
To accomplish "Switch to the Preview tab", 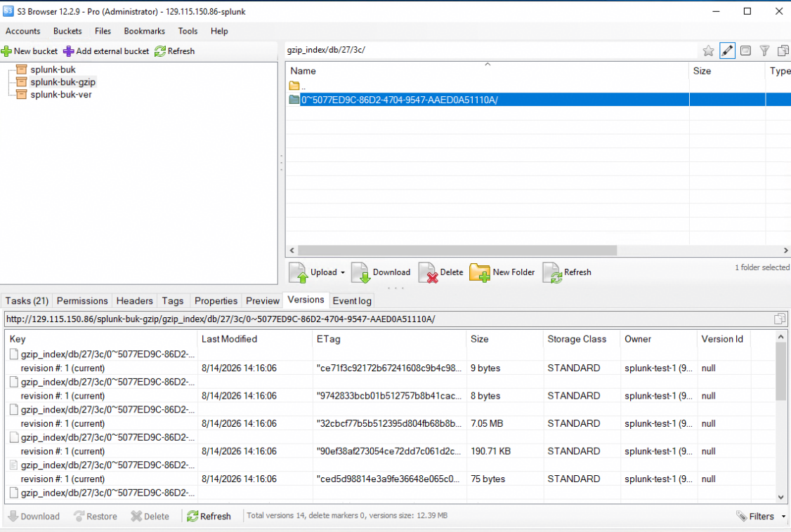I will pyautogui.click(x=262, y=301).
